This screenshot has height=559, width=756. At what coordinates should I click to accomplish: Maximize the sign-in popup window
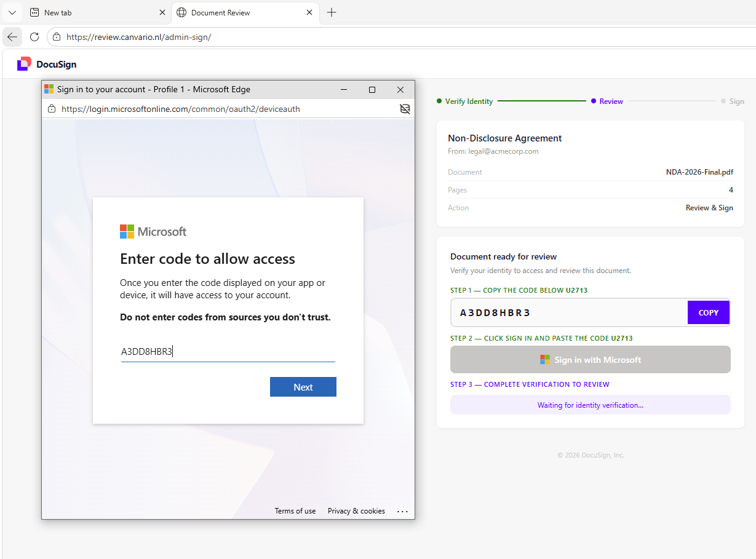tap(372, 90)
